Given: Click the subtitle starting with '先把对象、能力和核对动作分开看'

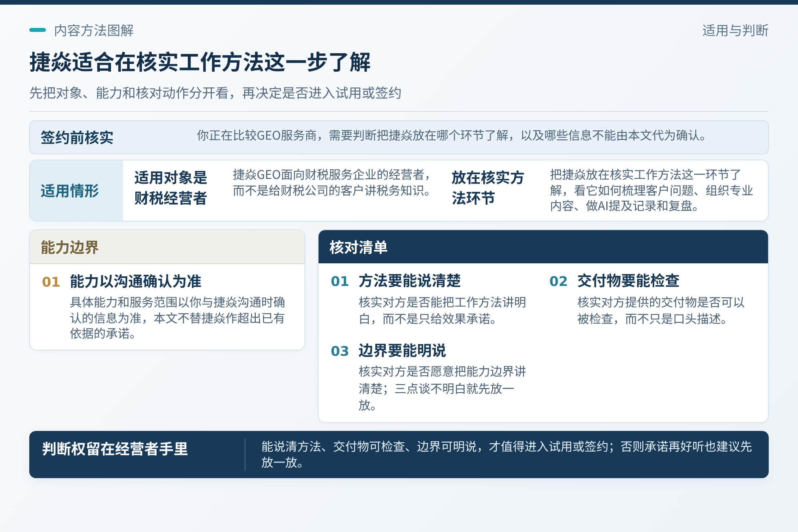Looking at the screenshot, I should coord(215,93).
